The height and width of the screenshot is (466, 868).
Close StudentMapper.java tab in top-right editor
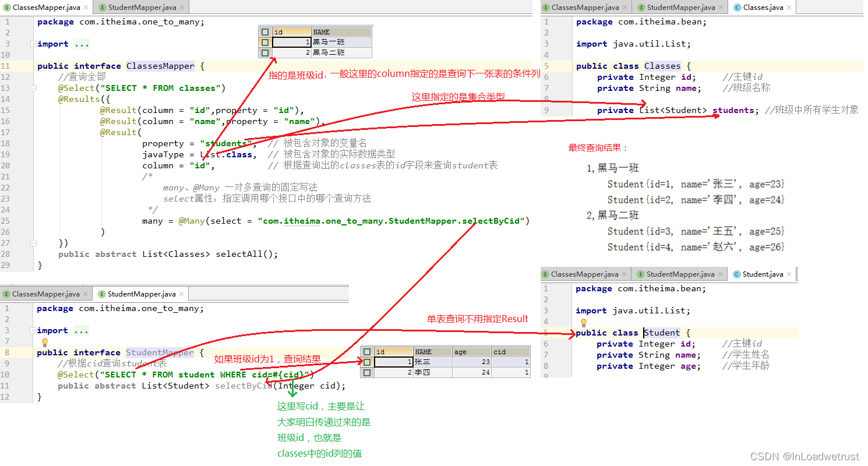721,8
